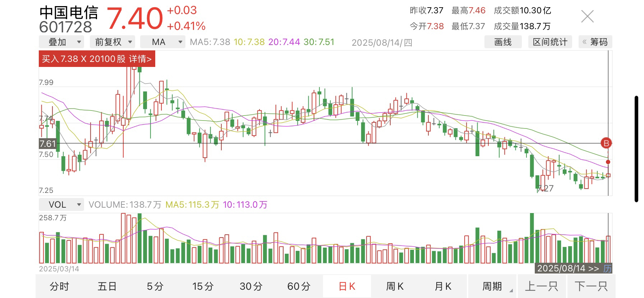Click the yellow 10:7.38 MA value
The width and height of the screenshot is (644, 298).
coord(249,42)
